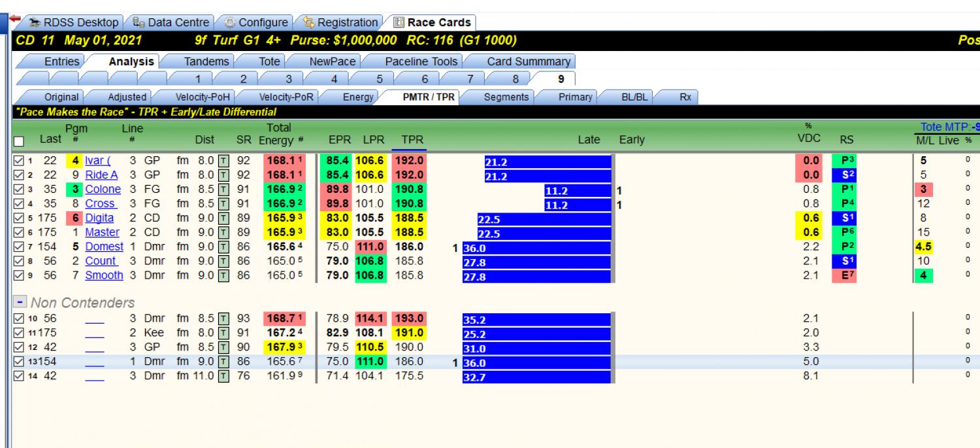The height and width of the screenshot is (448, 980).
Task: Click the 36.0 Late bar for Domest
Action: point(536,248)
